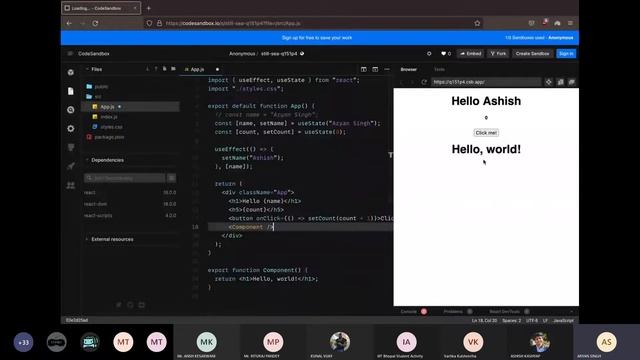Toggle the preview layout icon
This screenshot has width=640, height=360.
coord(375,69)
